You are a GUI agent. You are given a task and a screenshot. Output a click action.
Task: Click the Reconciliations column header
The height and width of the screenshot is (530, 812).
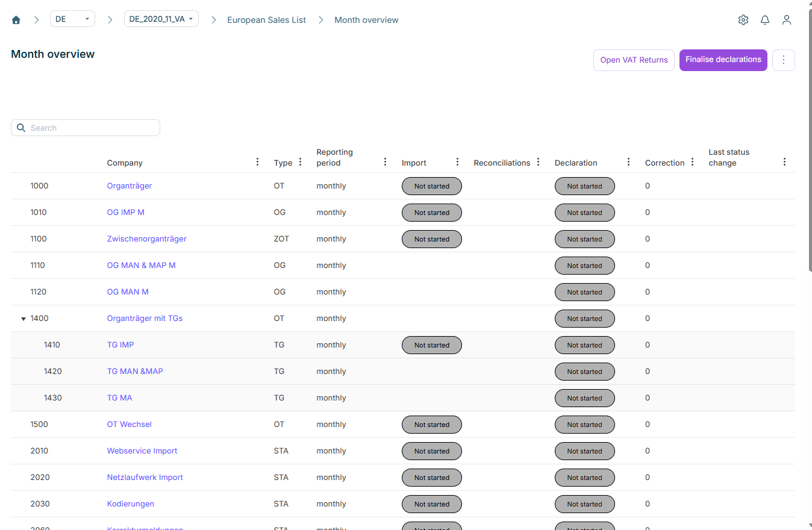pyautogui.click(x=502, y=163)
